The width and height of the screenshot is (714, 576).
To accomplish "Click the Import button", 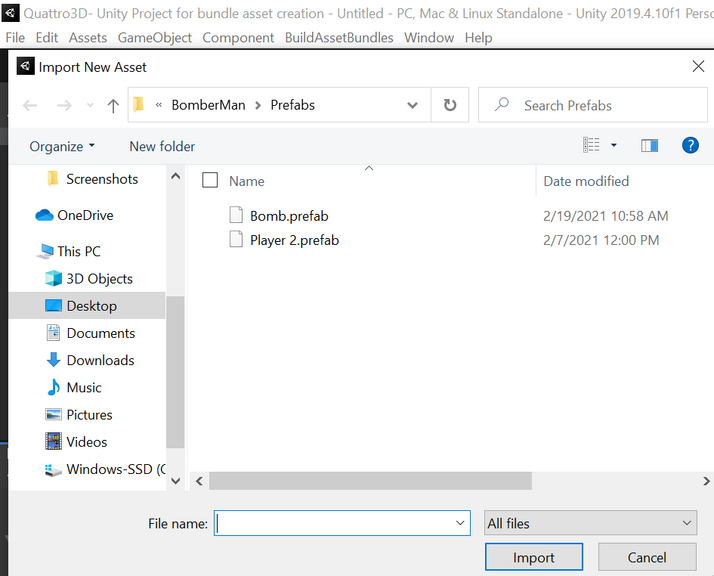I will pyautogui.click(x=533, y=557).
